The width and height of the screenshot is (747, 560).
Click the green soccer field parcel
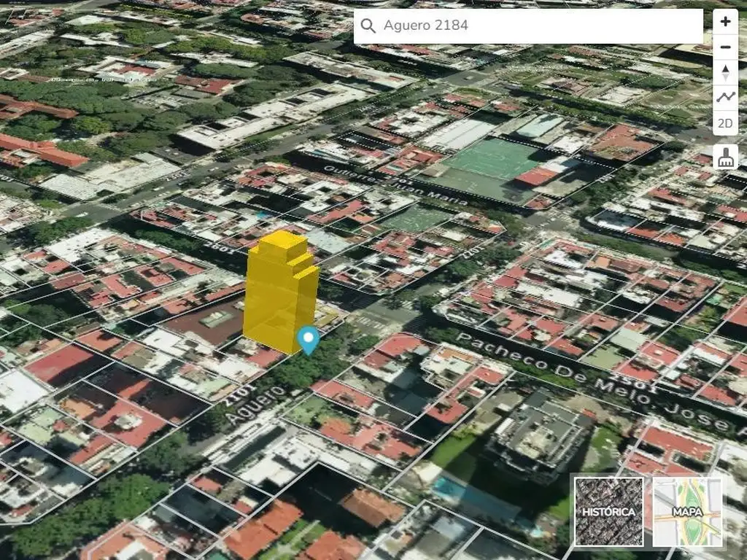tap(495, 158)
